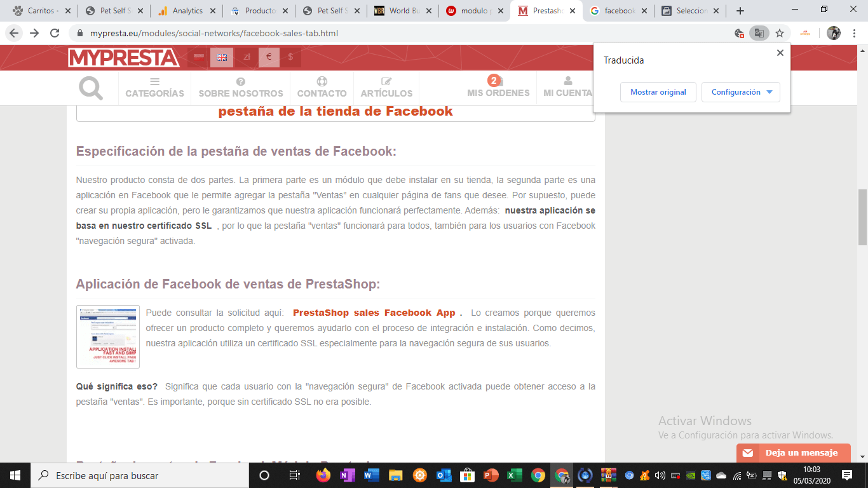868x488 pixels.
Task: Switch site language to Polish flag
Action: [199, 57]
